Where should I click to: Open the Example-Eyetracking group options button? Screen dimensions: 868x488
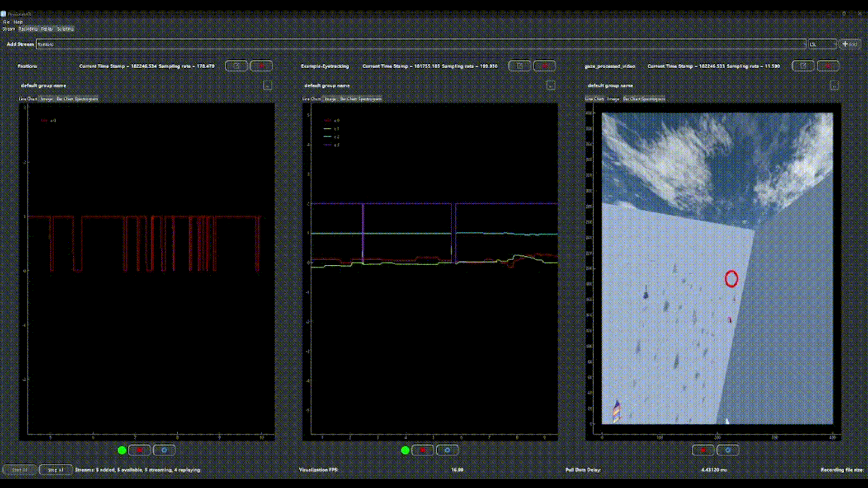[x=551, y=85]
